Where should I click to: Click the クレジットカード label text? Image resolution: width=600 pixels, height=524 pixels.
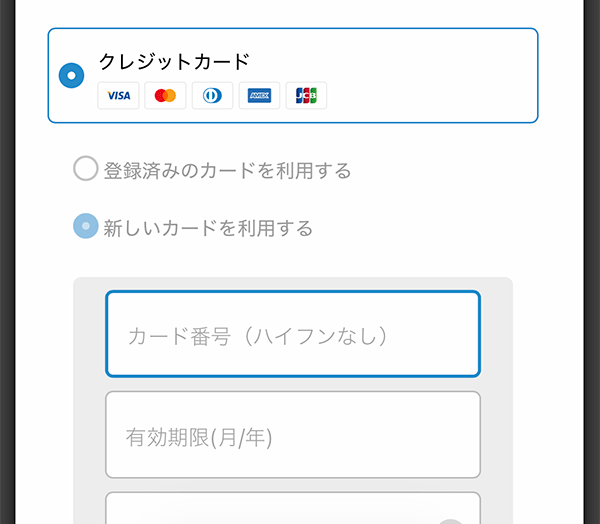tap(173, 61)
